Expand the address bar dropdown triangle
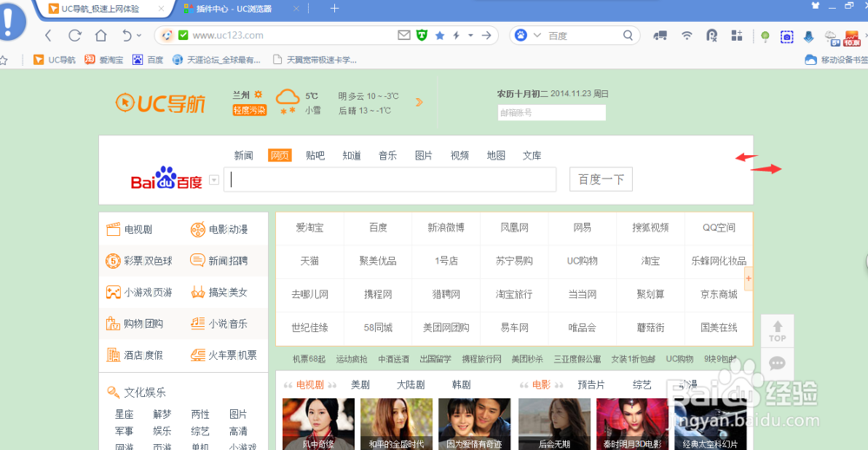 (470, 36)
